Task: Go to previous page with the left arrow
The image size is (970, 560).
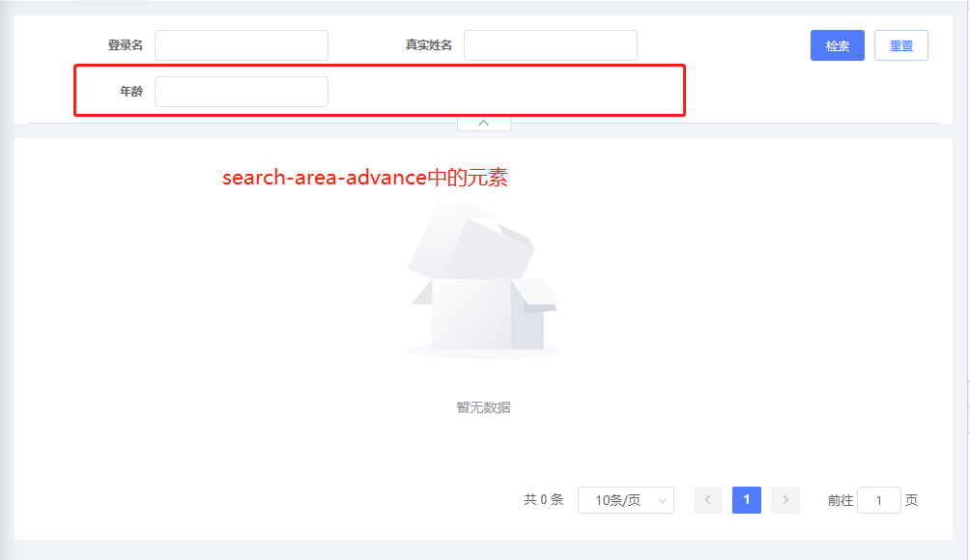Action: pyautogui.click(x=707, y=499)
